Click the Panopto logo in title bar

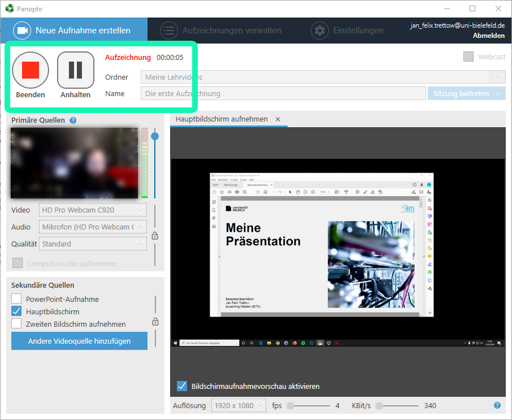[x=8, y=8]
